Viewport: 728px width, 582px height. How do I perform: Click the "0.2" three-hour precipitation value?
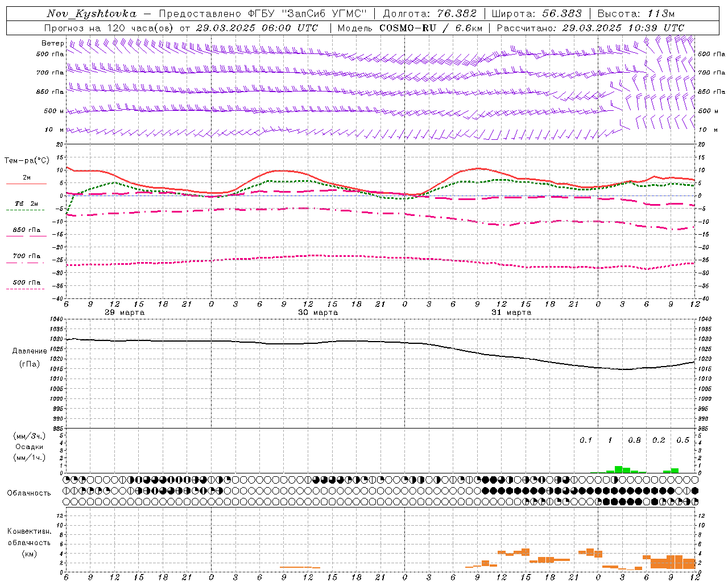(659, 440)
